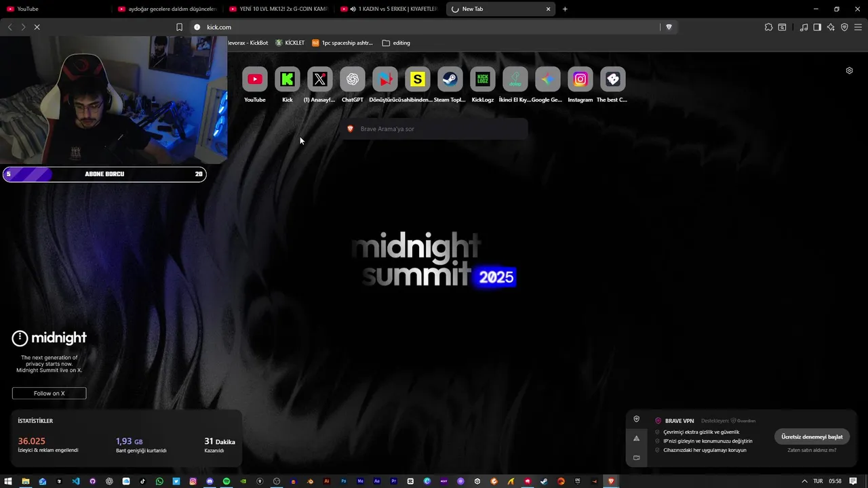This screenshot has height=488, width=868.
Task: Click 'Ücretsiz denemeyi başlat' button
Action: coord(812,436)
